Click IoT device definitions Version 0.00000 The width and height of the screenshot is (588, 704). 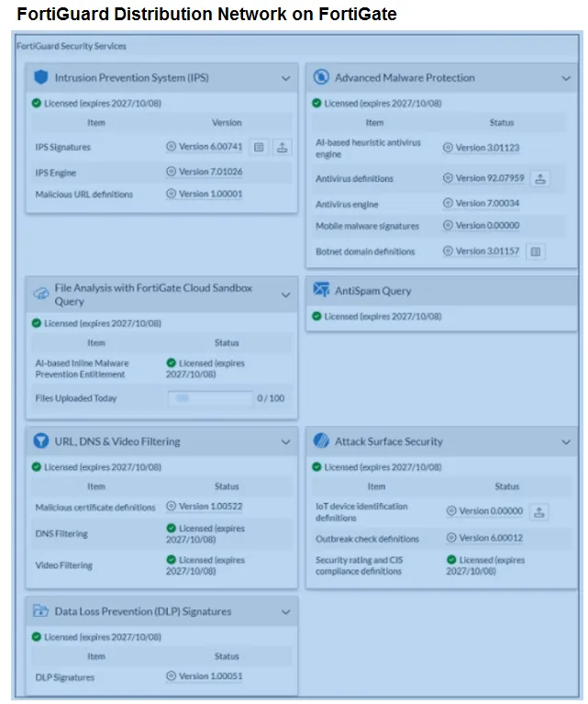[x=491, y=511]
